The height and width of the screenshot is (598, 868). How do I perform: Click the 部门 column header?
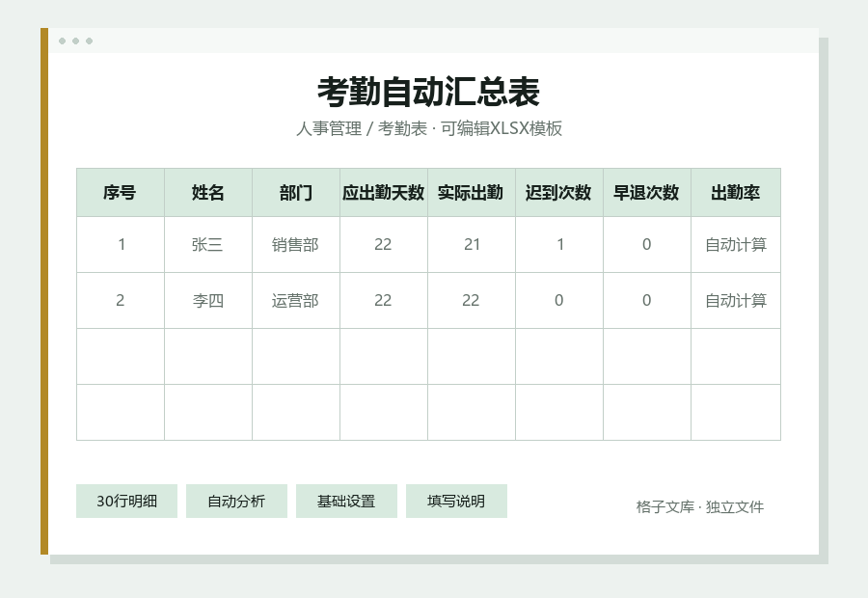296,193
